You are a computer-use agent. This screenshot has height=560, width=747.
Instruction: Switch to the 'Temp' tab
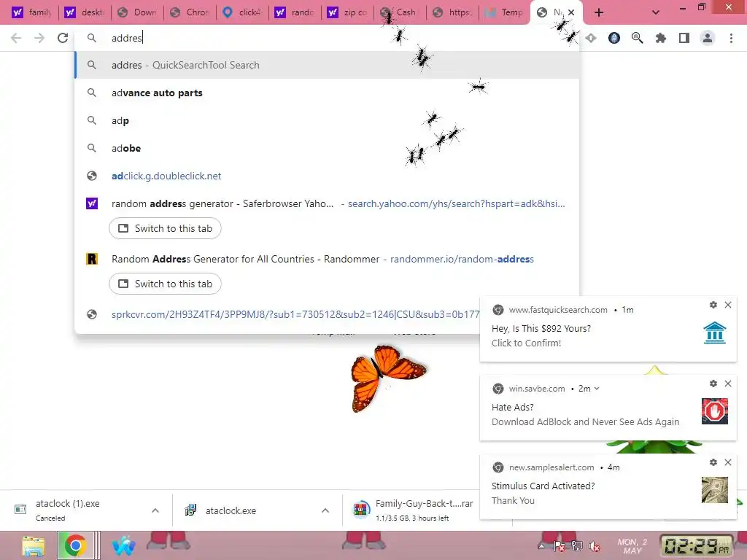[505, 12]
